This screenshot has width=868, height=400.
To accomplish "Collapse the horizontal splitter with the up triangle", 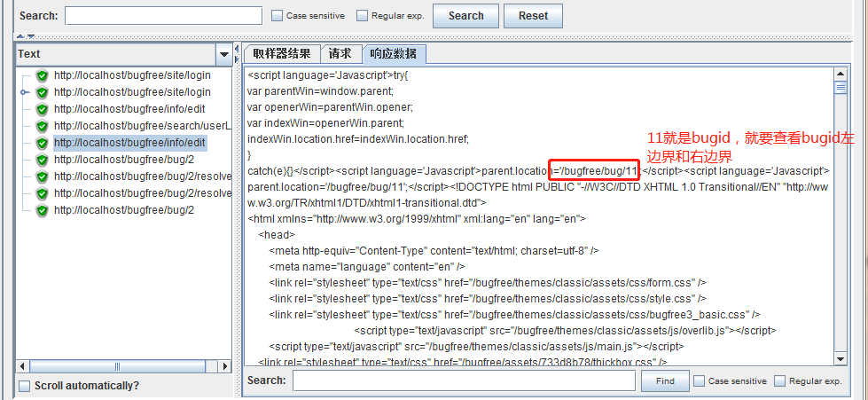I will click(x=20, y=36).
